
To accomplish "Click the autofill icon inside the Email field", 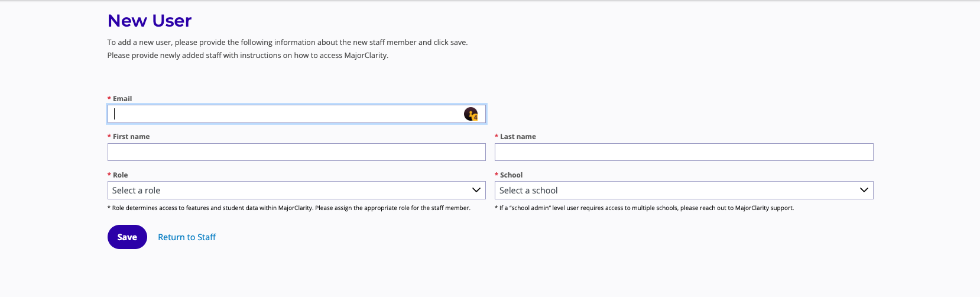I will click(x=470, y=114).
